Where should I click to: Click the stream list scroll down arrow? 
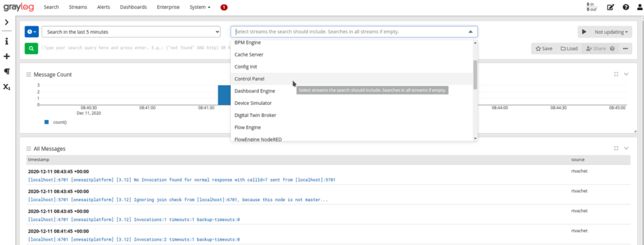point(475,139)
